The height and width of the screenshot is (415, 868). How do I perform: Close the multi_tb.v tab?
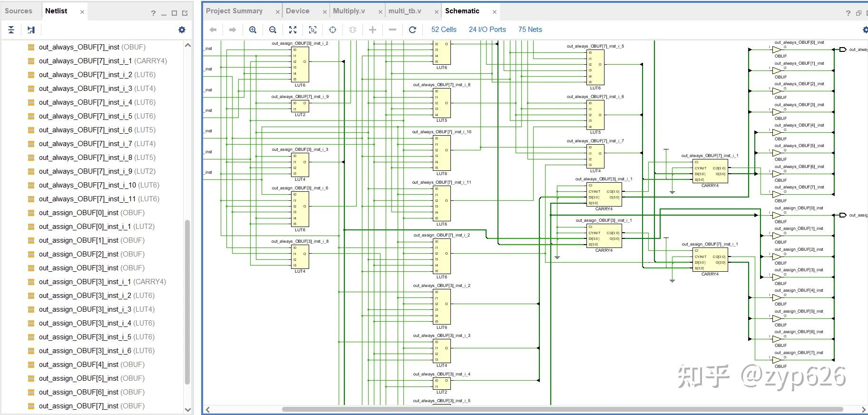coord(437,12)
